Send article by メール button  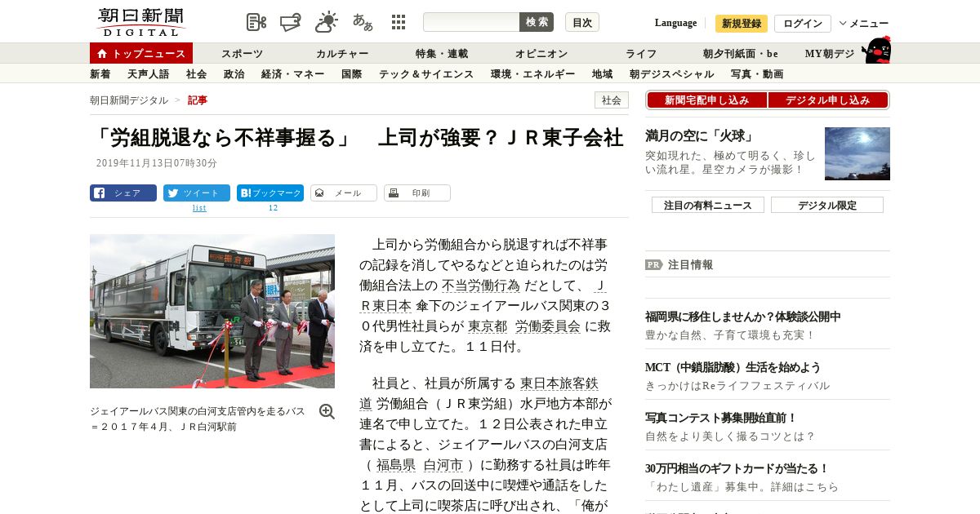pos(344,193)
